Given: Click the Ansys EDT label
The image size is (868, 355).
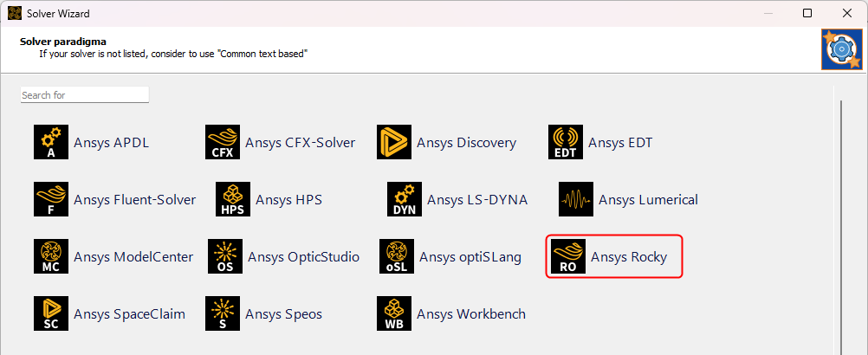Looking at the screenshot, I should 620,143.
